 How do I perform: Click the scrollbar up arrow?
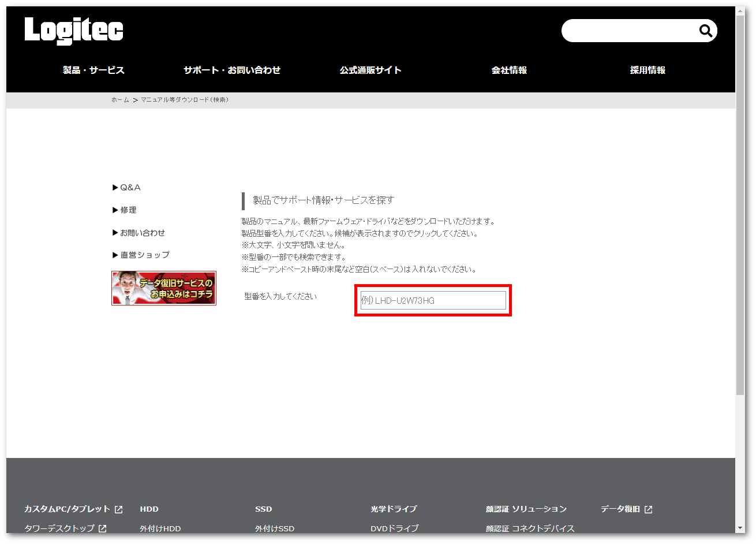click(x=740, y=11)
